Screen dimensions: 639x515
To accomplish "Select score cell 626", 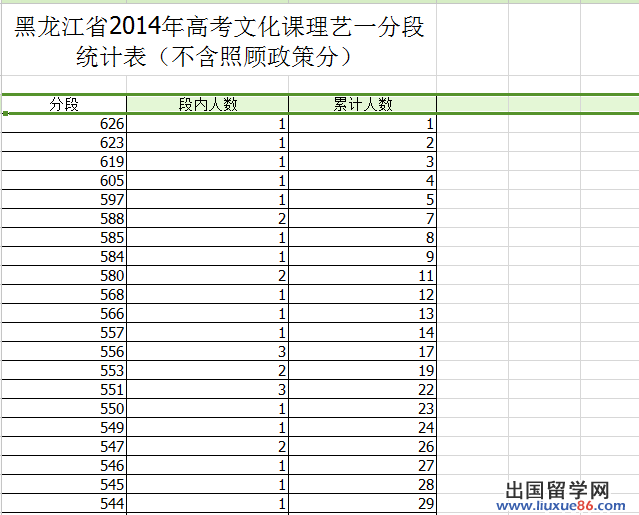I will point(64,123).
